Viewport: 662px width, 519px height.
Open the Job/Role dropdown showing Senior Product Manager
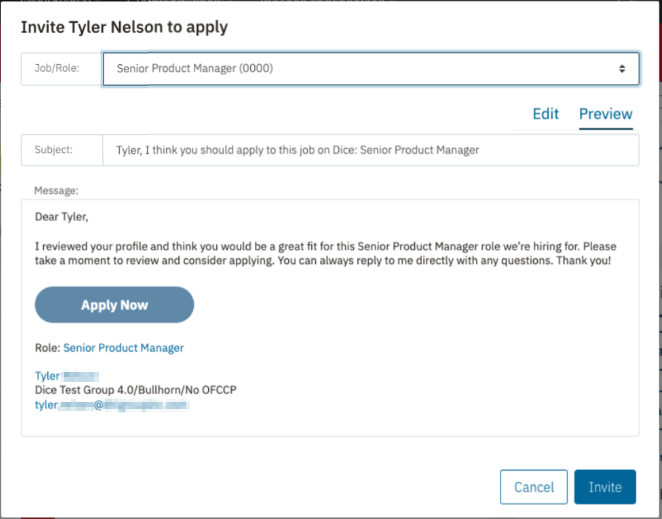tap(371, 68)
